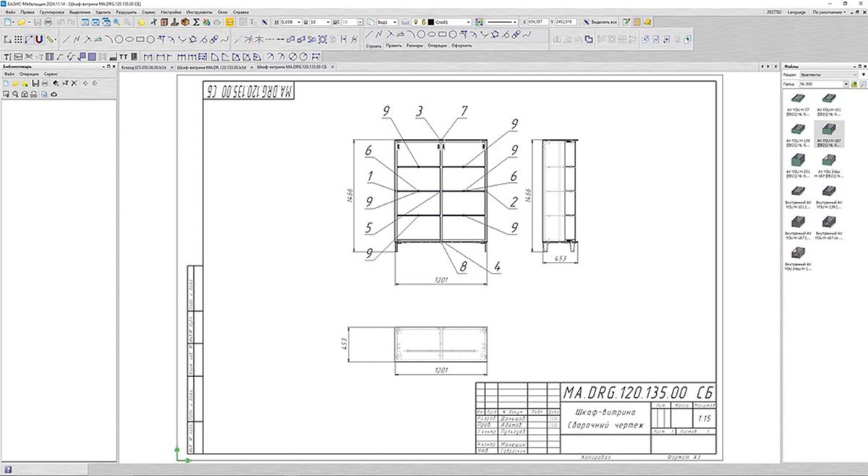This screenshot has width=868, height=476.
Task: Click the layer palette grid icon
Action: [479, 23]
